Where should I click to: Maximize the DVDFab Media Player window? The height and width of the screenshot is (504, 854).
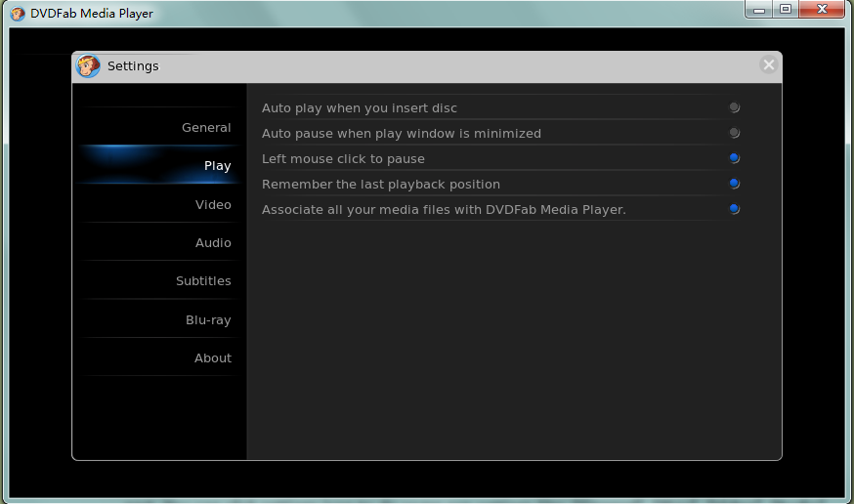click(786, 10)
